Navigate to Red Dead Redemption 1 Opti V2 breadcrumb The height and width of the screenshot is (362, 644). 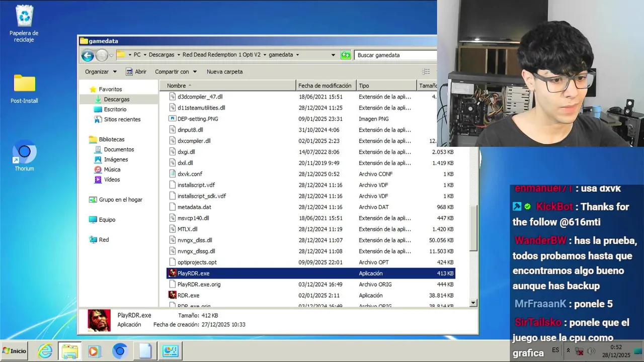pyautogui.click(x=222, y=55)
